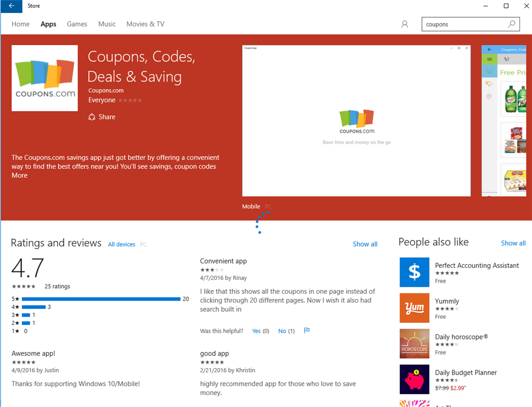
Task: Open the Daily horoscope app icon
Action: coord(414,344)
